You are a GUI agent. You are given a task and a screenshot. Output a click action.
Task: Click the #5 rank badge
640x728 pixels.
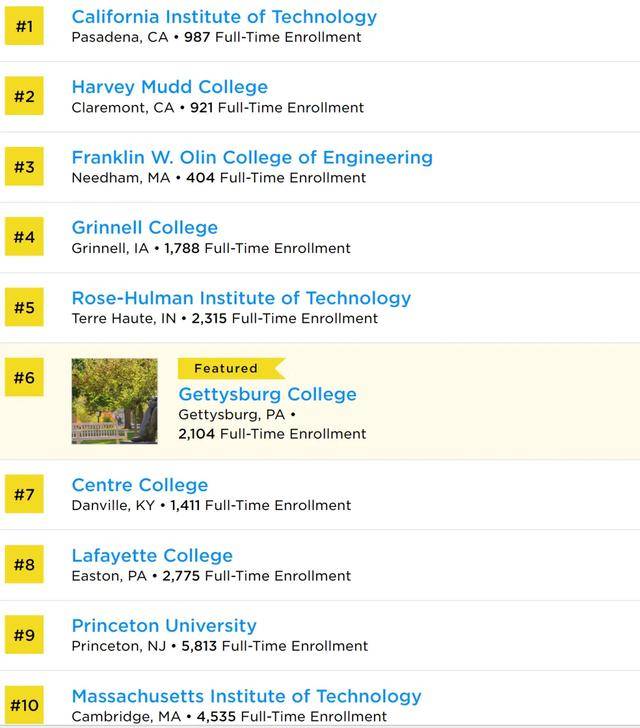click(x=24, y=307)
